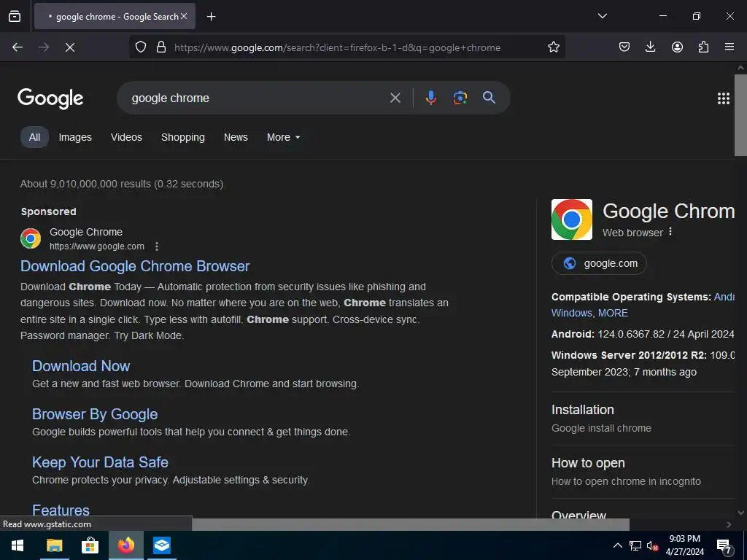
Task: Search by image with Lens icon
Action: [x=460, y=98]
